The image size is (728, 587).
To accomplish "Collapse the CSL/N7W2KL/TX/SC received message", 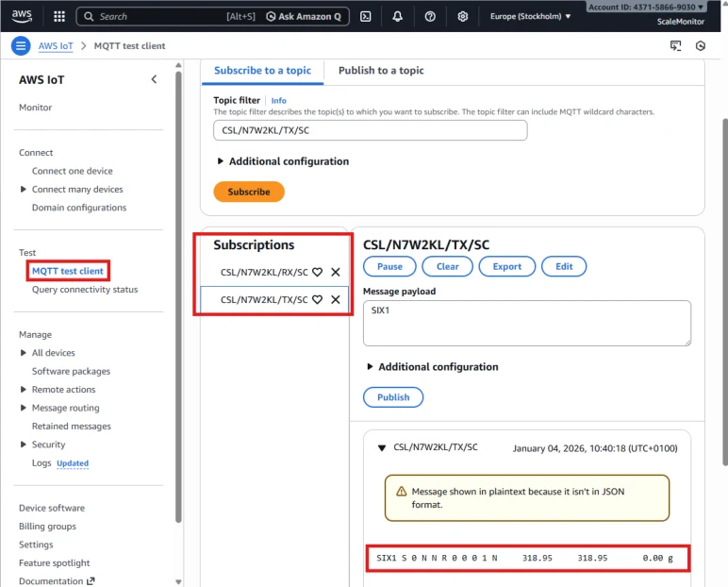I will click(382, 448).
